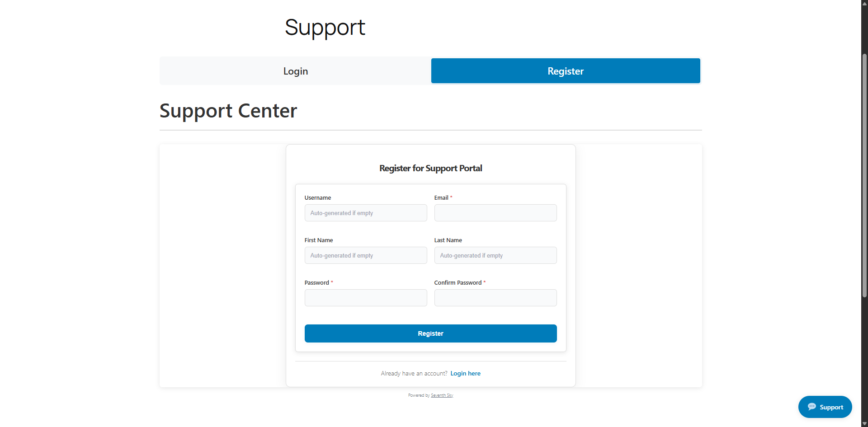This screenshot has width=868, height=427.
Task: Click the large "Support" title at top
Action: pyautogui.click(x=325, y=28)
